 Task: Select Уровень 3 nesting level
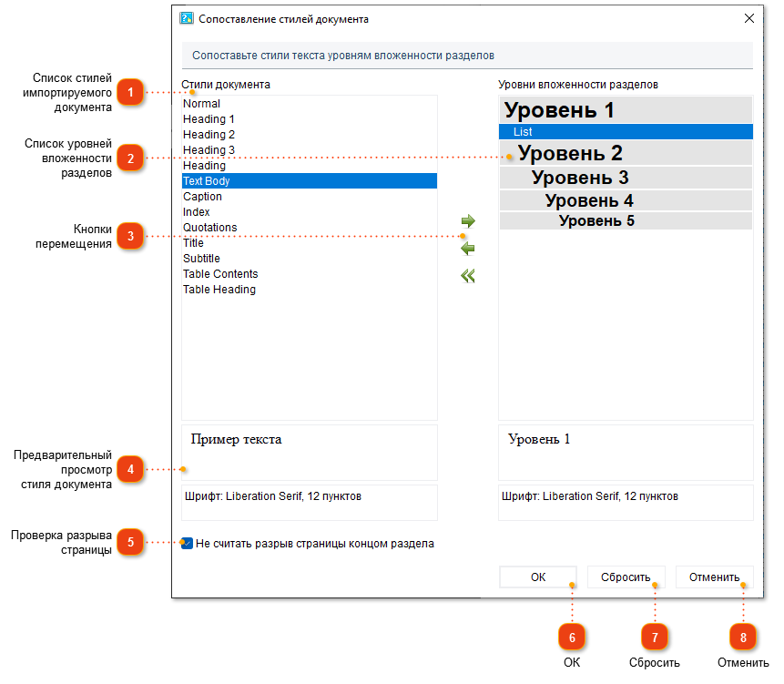tap(580, 178)
